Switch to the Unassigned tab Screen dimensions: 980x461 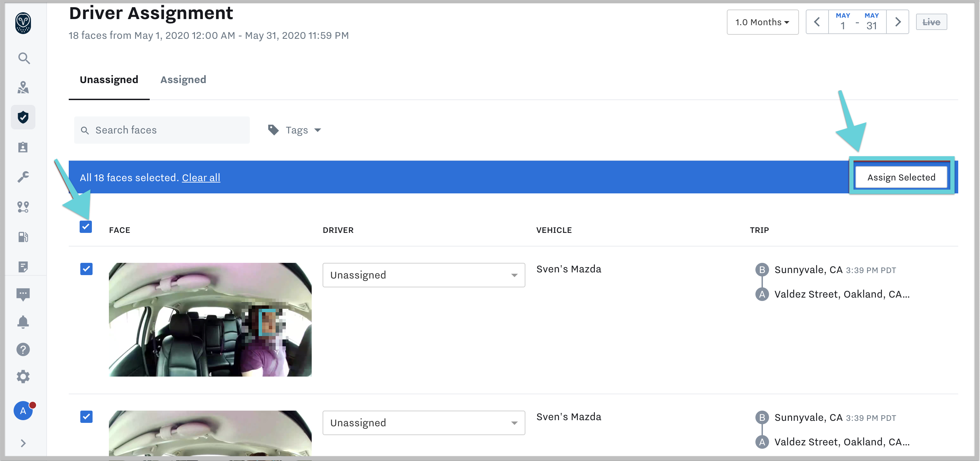click(109, 80)
